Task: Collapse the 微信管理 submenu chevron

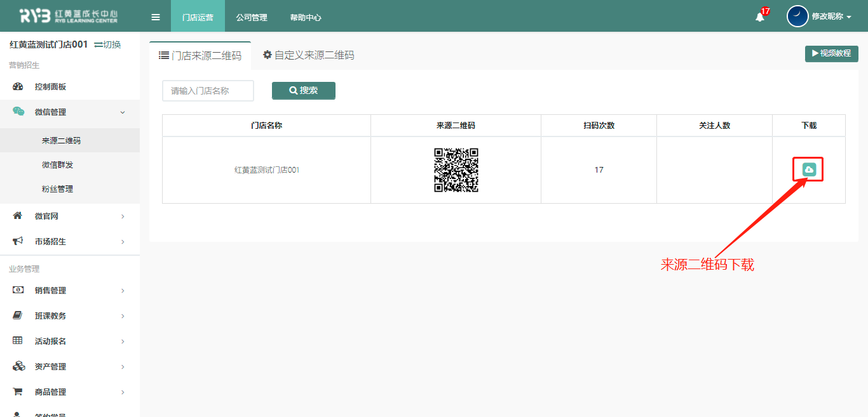Action: click(x=123, y=112)
